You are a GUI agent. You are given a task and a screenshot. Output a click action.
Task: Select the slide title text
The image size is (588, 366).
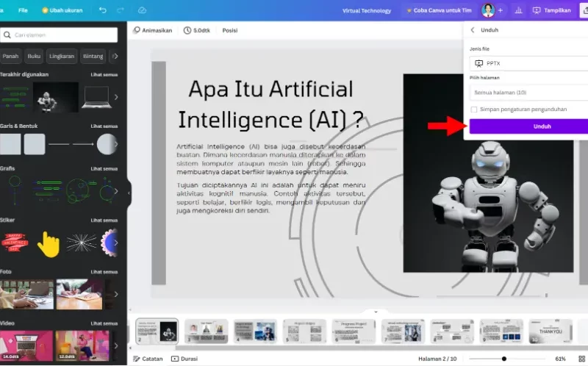click(x=270, y=104)
